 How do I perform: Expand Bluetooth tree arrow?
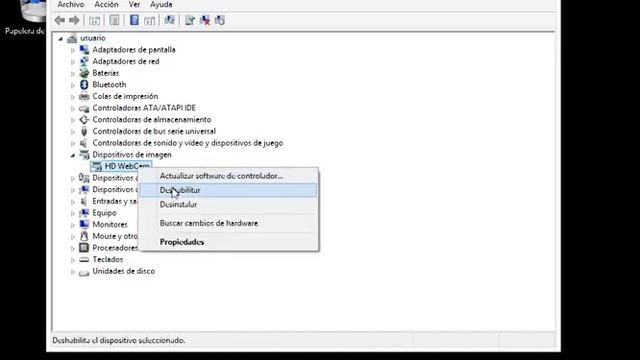(x=73, y=85)
